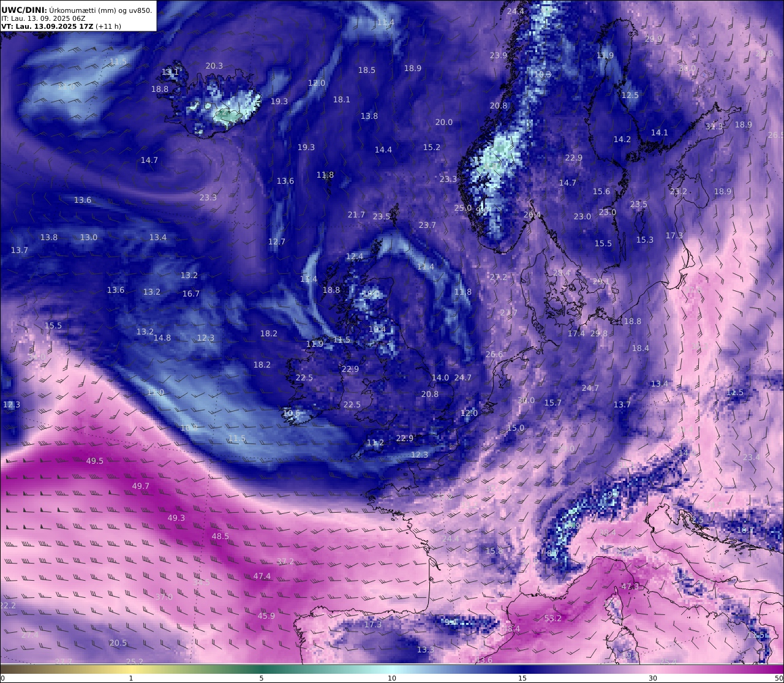Click the initial time line 'IT: Lau. 13. 09. 2025 06Z'
784x683 pixels.
(43, 18)
